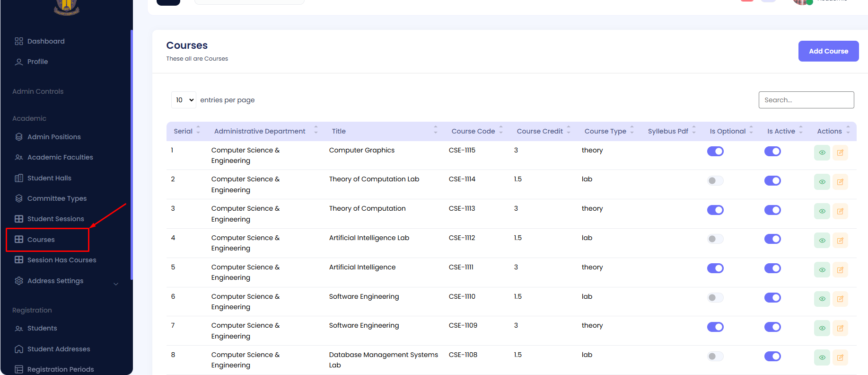Go to Academic Faculties in sidebar
868x375 pixels.
coord(60,157)
